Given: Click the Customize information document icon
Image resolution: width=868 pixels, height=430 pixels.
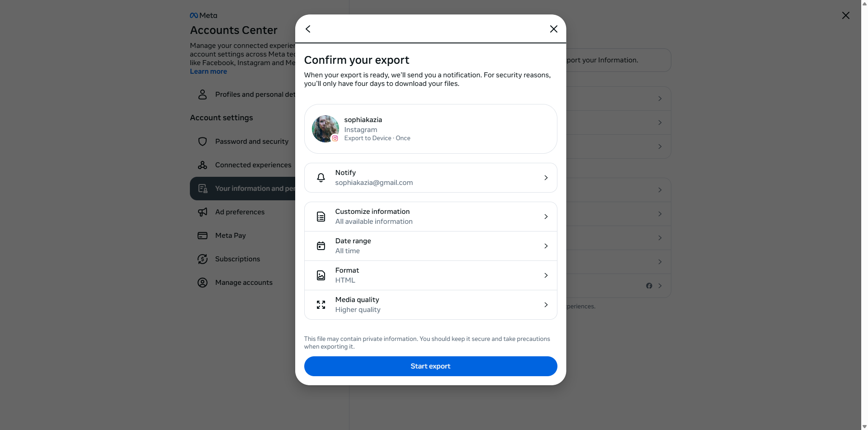Looking at the screenshot, I should pyautogui.click(x=321, y=217).
